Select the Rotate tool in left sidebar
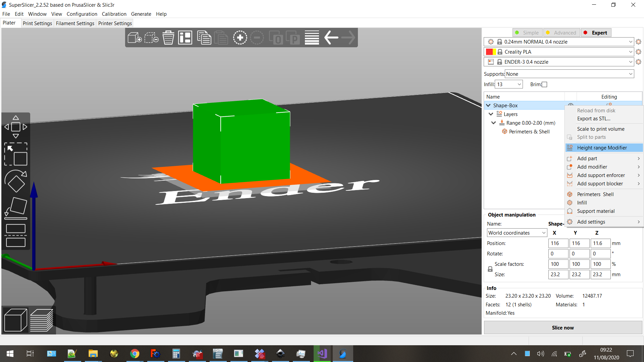This screenshot has height=362, width=644. (15, 181)
